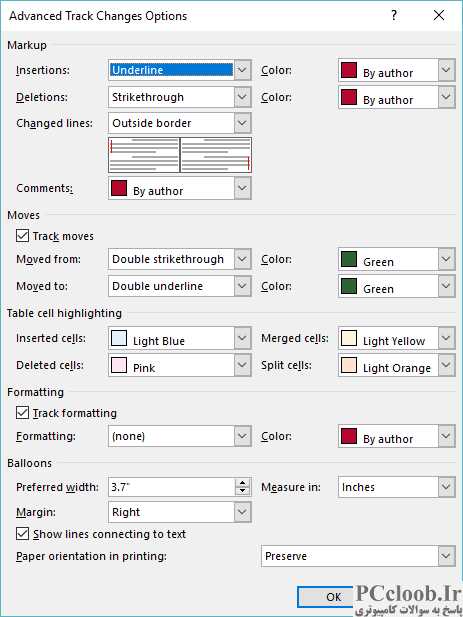This screenshot has width=463, height=617.
Task: Disable the Track formatting checkbox
Action: coord(22,413)
